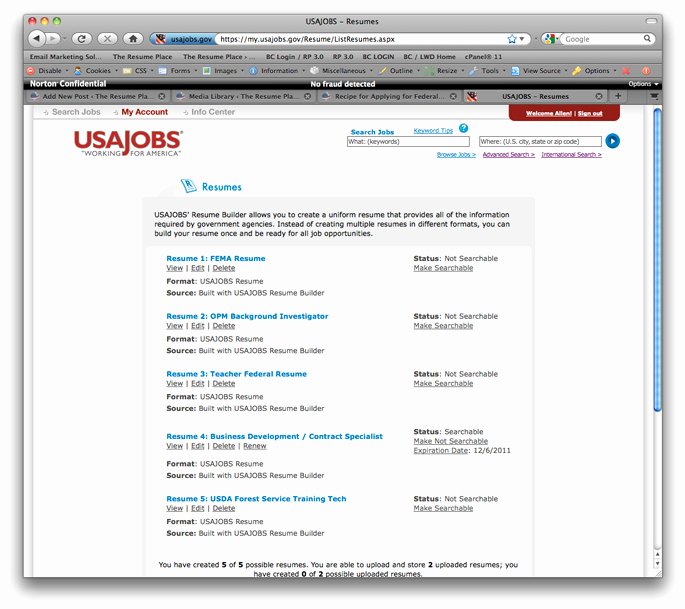Expand the Miscellaneous menu
Viewport: 685px width, 609px height.
(x=342, y=70)
